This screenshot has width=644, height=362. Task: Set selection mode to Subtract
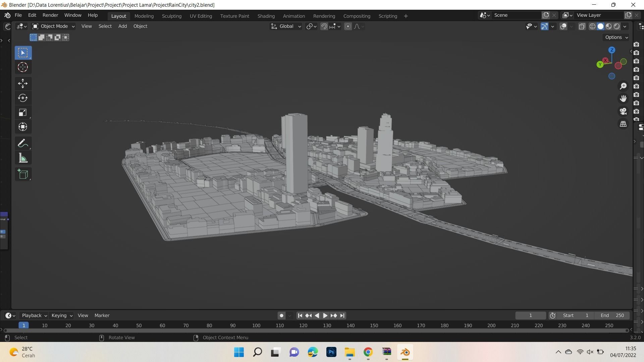pyautogui.click(x=50, y=37)
